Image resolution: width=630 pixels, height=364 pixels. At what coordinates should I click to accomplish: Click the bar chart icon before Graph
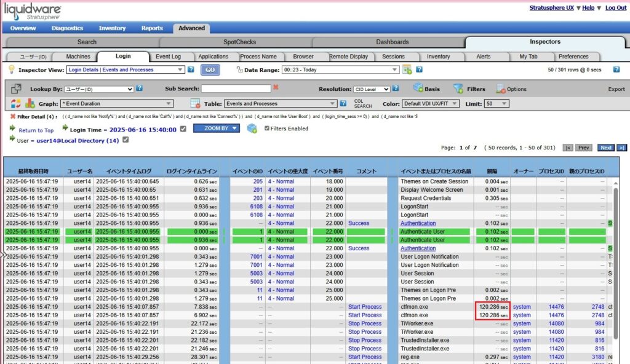coord(30,104)
